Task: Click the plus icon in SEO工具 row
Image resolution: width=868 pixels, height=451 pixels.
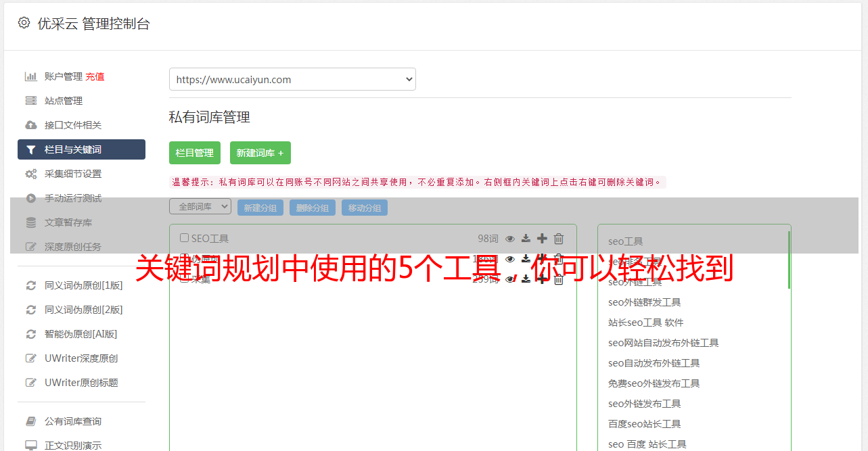Action: pyautogui.click(x=542, y=239)
